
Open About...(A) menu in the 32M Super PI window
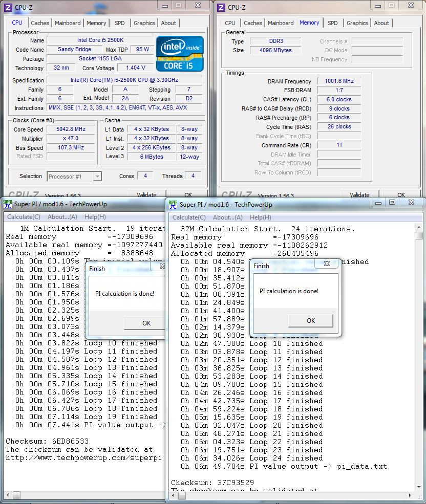point(228,217)
